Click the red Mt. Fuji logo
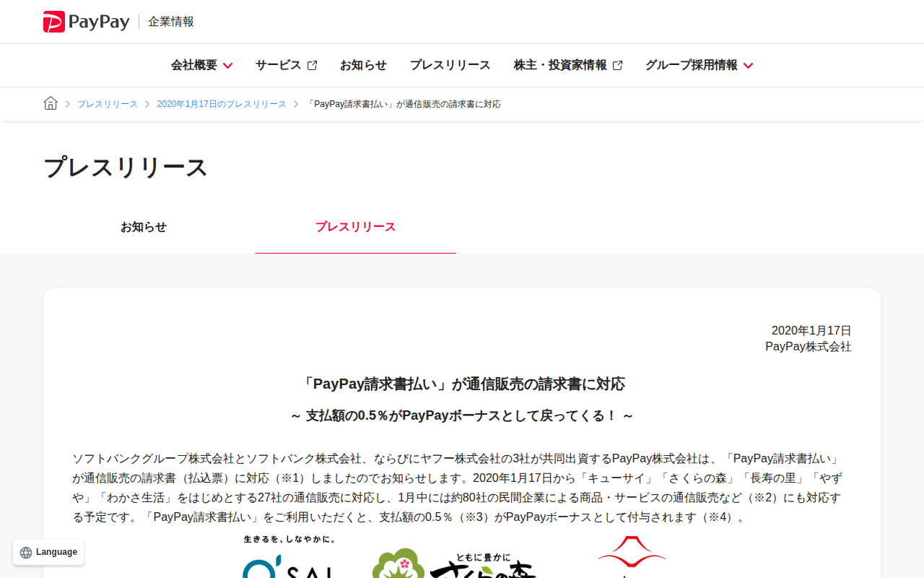Viewport: 924px width, 578px height. click(632, 556)
